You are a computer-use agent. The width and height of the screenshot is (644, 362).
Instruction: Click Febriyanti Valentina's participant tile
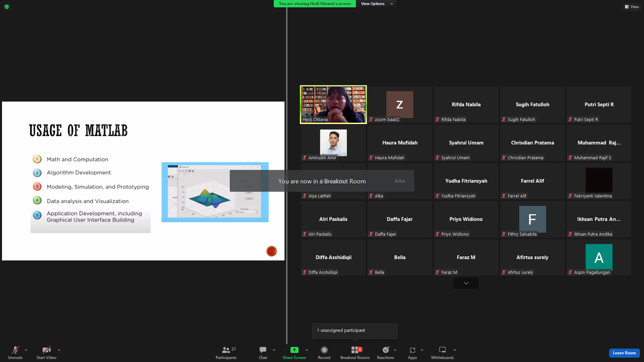(599, 181)
